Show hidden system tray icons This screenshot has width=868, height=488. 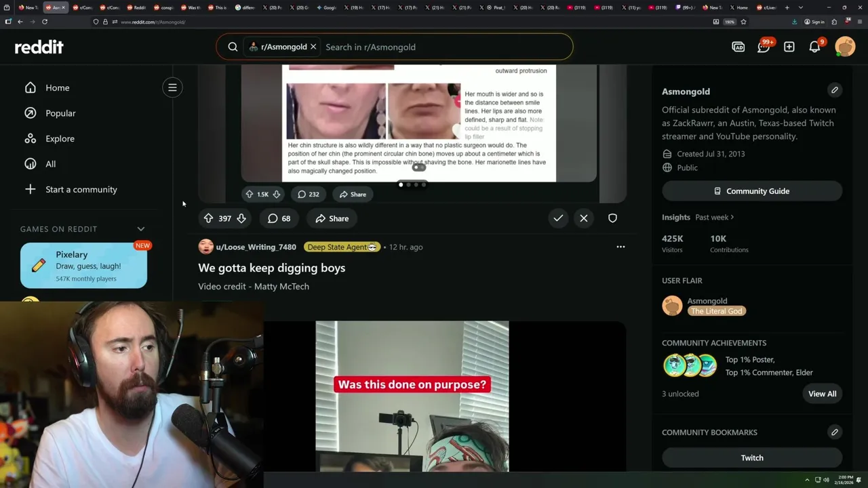click(x=807, y=480)
